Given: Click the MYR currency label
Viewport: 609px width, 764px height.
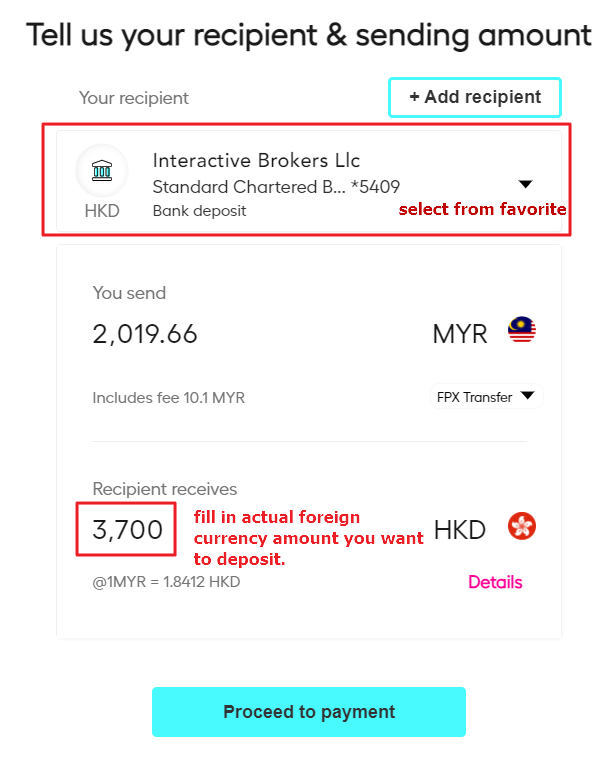Looking at the screenshot, I should [x=460, y=334].
